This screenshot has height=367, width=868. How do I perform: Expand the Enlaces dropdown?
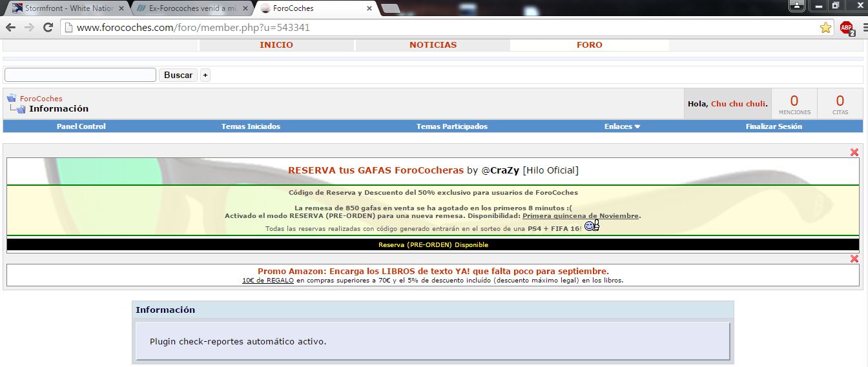622,126
